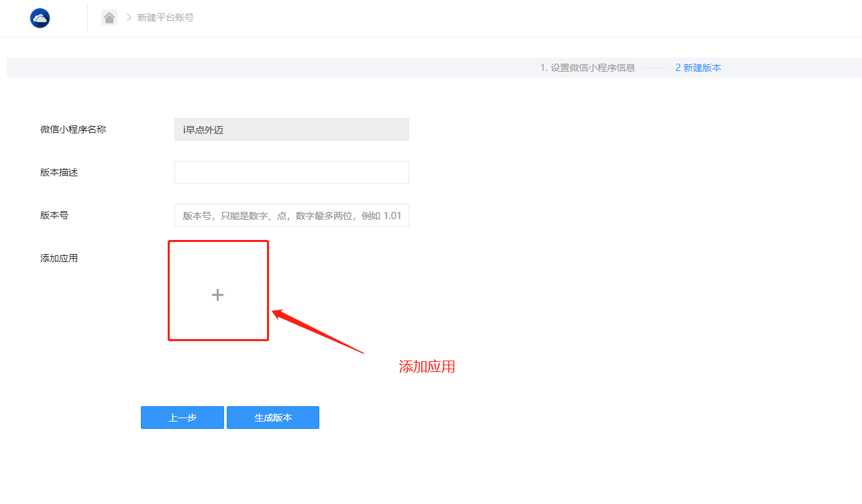Image resolution: width=862 pixels, height=504 pixels.
Task: Go to home via house icon
Action: tap(109, 17)
